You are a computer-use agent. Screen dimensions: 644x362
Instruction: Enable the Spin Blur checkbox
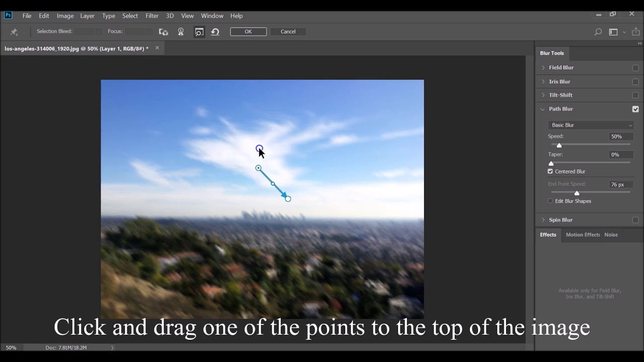[635, 220]
